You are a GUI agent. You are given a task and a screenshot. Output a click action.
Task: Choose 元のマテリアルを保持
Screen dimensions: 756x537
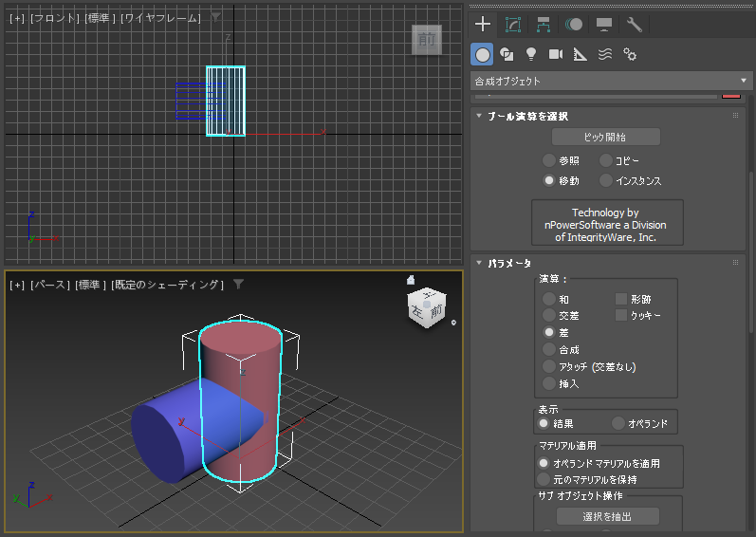[544, 480]
